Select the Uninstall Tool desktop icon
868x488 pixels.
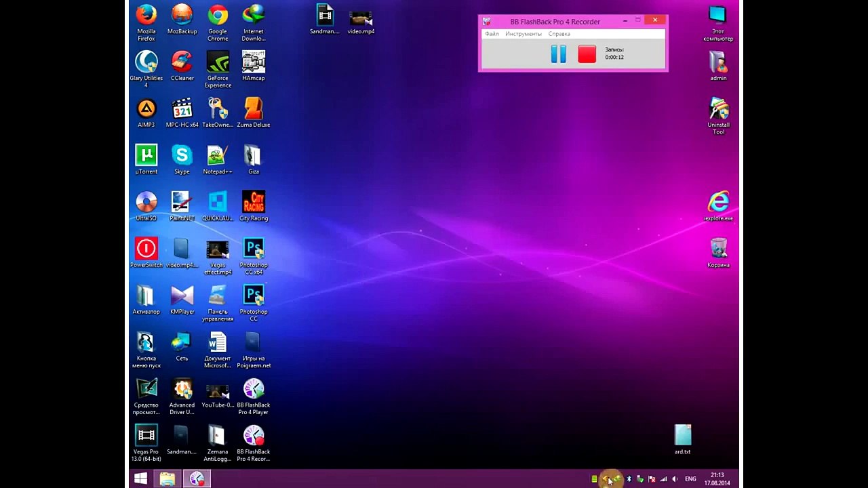(718, 116)
